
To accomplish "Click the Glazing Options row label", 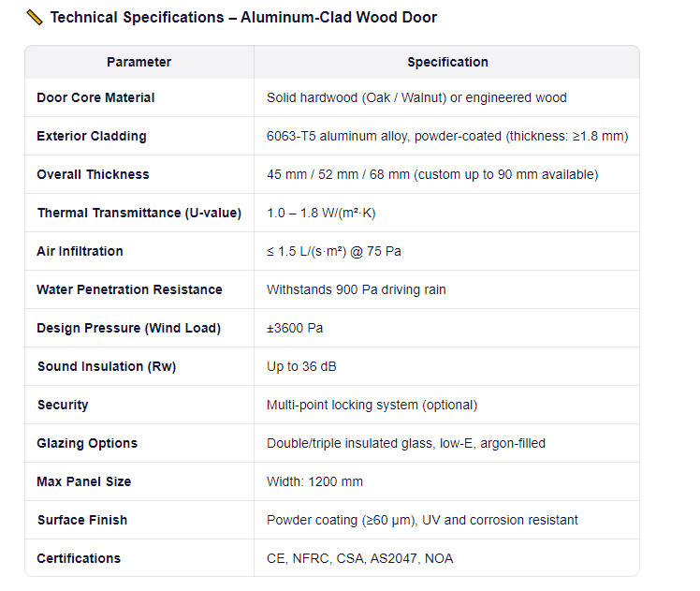I will (x=87, y=444).
